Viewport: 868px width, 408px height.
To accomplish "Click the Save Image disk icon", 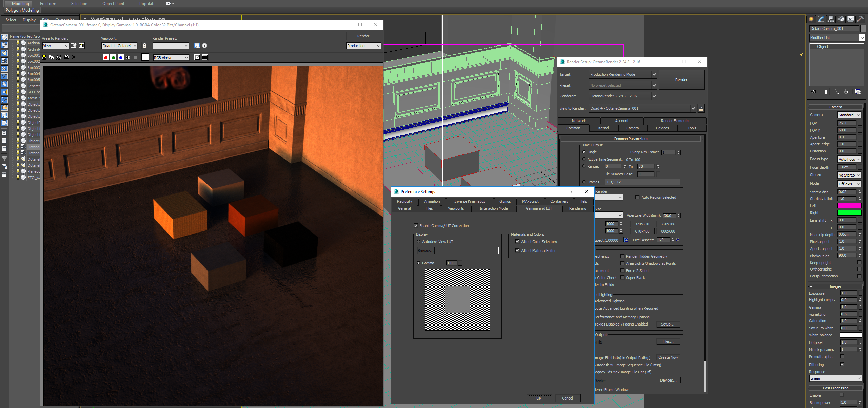I will click(x=44, y=57).
